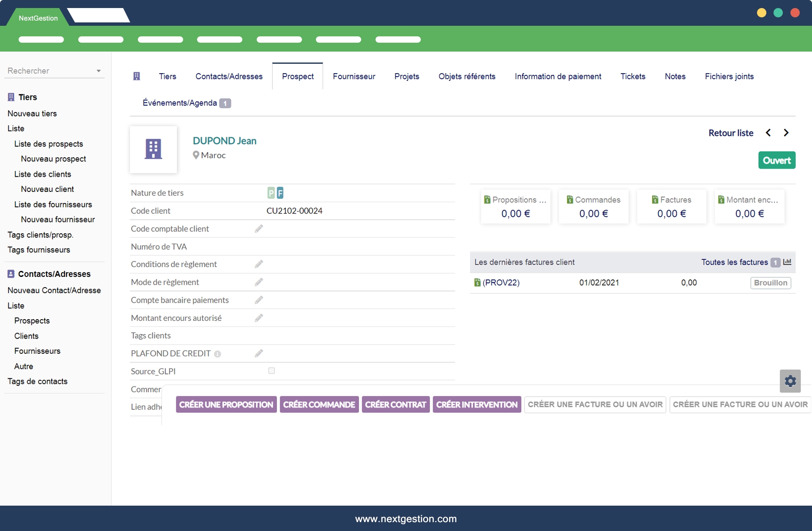Screen dimensions: 812x531
Task: Click the building icon tab
Action: tap(137, 76)
